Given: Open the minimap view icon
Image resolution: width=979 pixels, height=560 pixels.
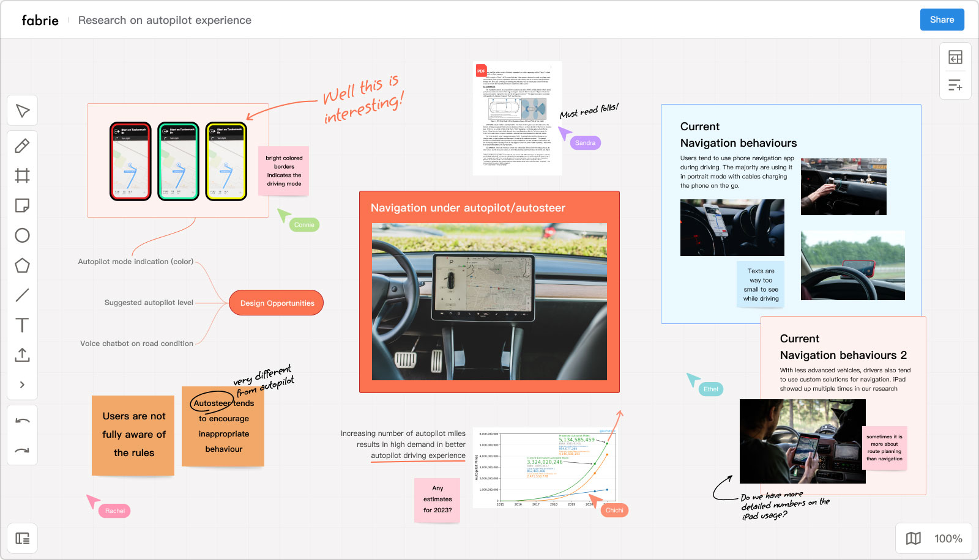Looking at the screenshot, I should coord(914,539).
